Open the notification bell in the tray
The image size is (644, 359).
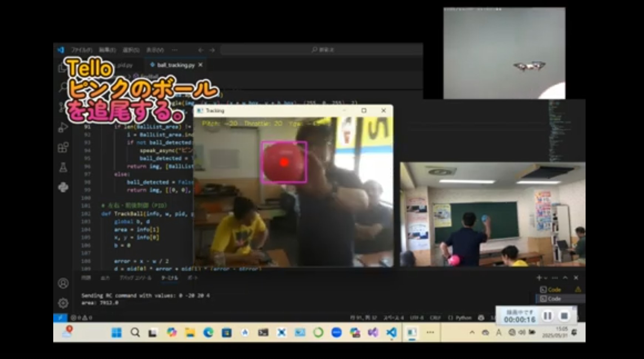tap(574, 332)
